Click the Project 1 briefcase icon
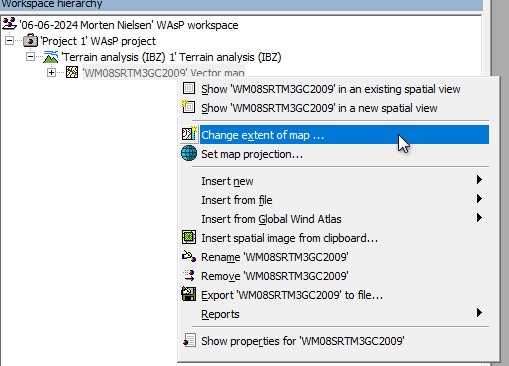The image size is (509, 366). 30,41
